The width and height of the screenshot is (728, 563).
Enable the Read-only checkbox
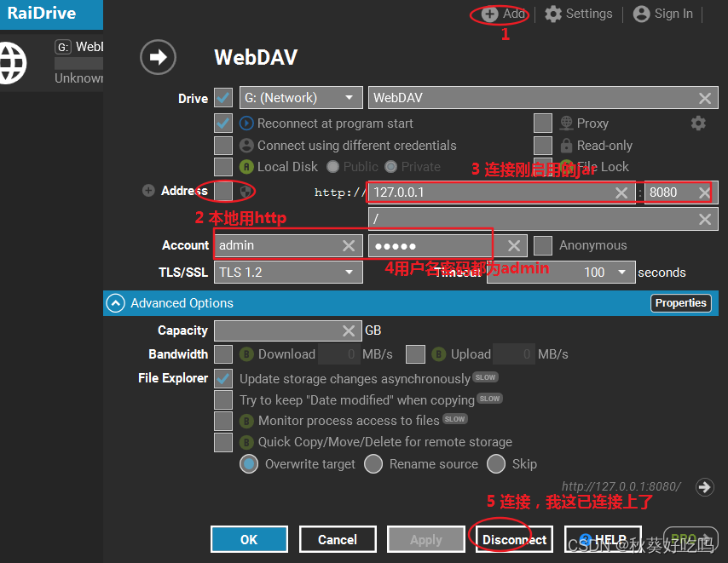(543, 146)
